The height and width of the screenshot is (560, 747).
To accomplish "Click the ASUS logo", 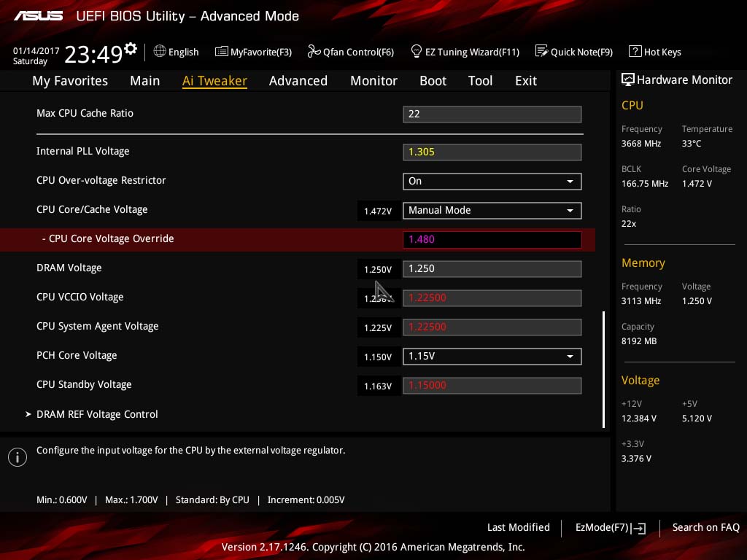I will point(38,16).
